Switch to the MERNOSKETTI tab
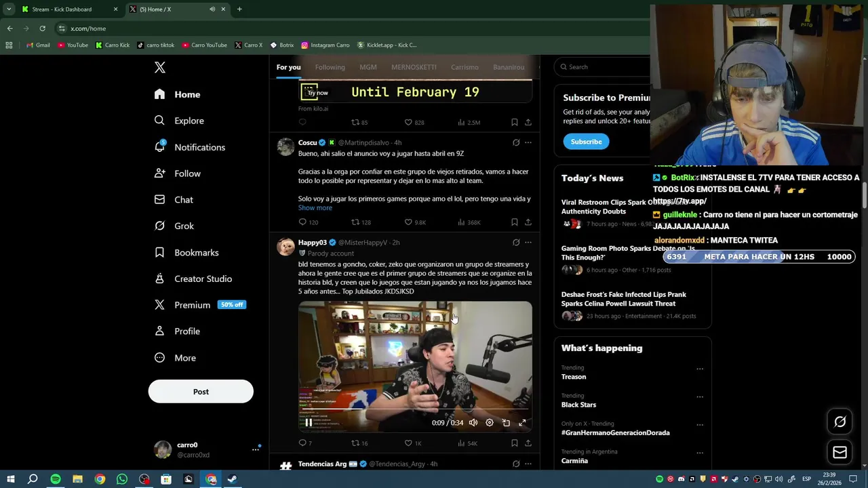This screenshot has height=488, width=868. tap(414, 67)
